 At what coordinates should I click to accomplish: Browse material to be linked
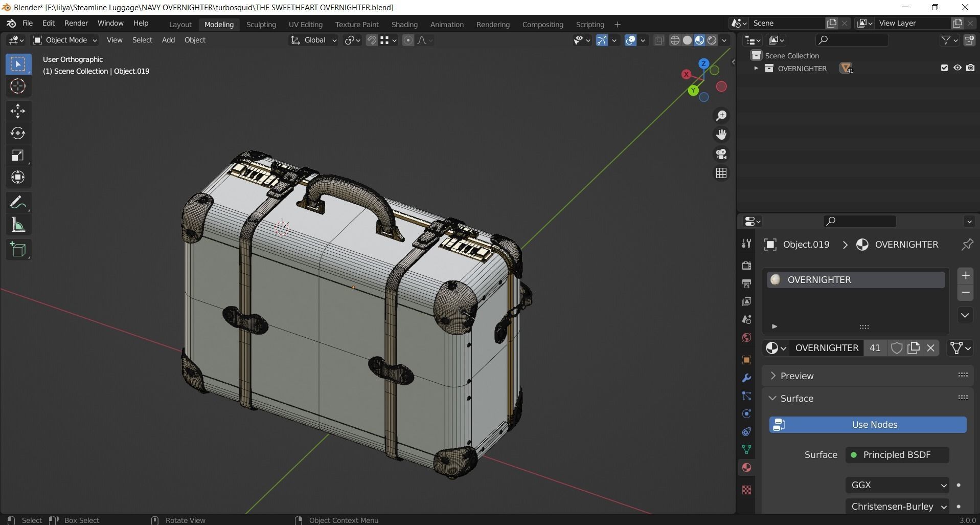[776, 348]
